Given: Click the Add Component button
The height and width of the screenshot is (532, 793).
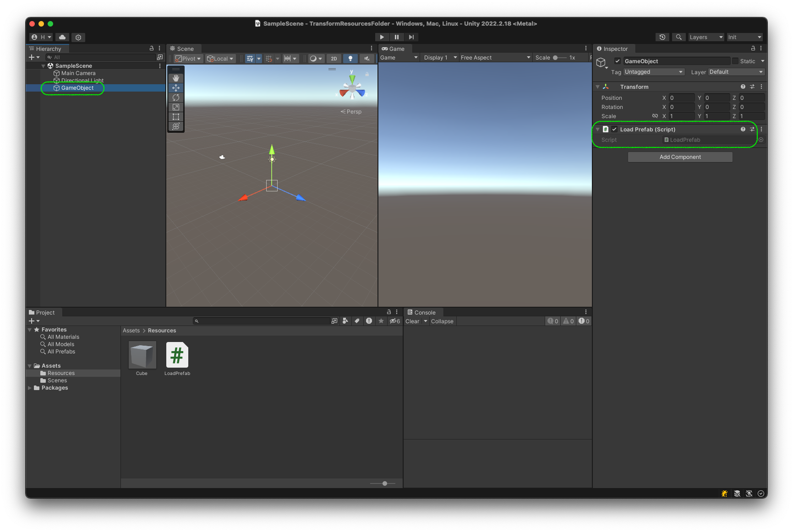Looking at the screenshot, I should [x=680, y=157].
